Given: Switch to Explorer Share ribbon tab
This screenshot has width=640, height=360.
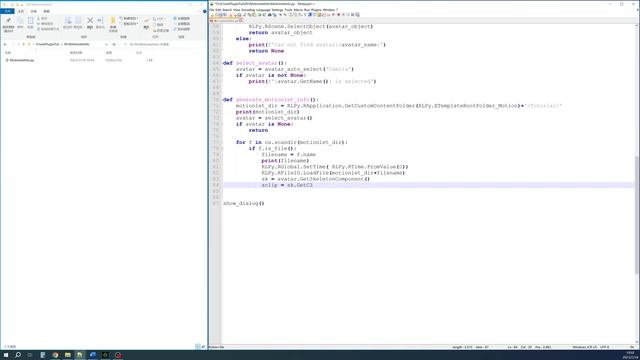Looking at the screenshot, I should point(33,11).
